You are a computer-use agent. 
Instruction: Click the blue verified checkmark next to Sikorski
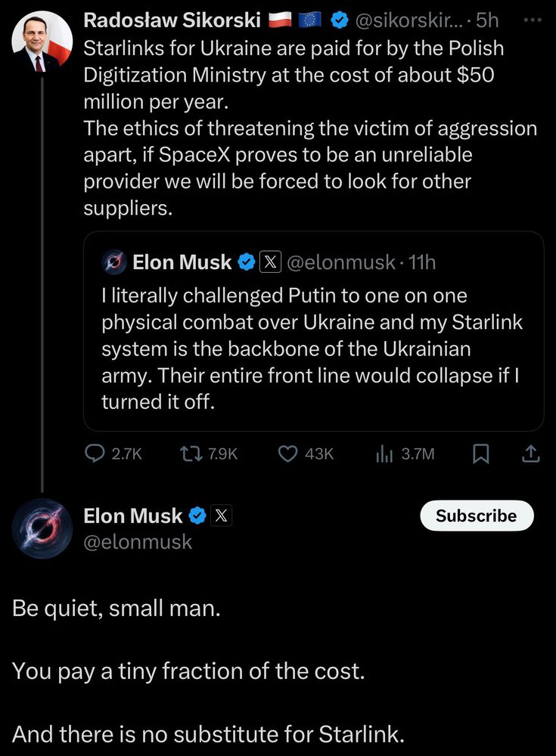click(340, 20)
